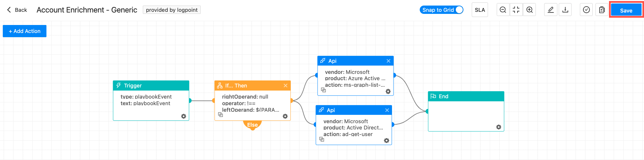Go Back to previous page

17,10
